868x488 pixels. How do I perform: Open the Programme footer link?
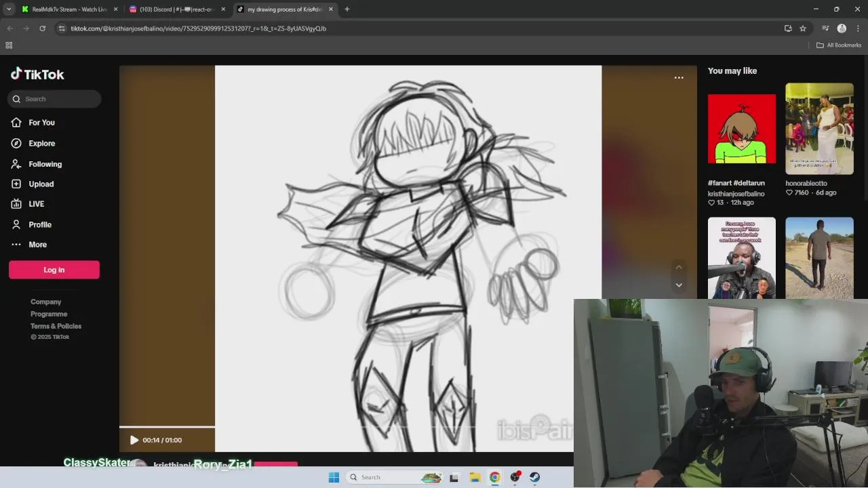pyautogui.click(x=49, y=314)
